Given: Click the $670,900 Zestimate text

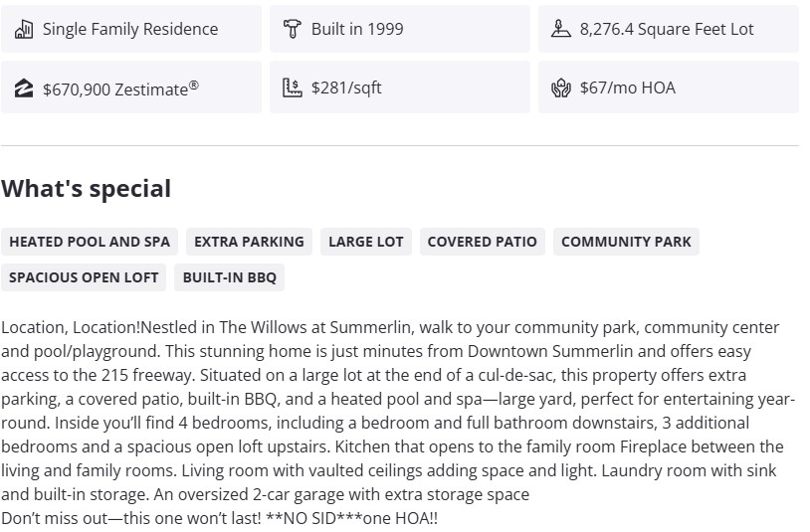Looking at the screenshot, I should tap(120, 89).
